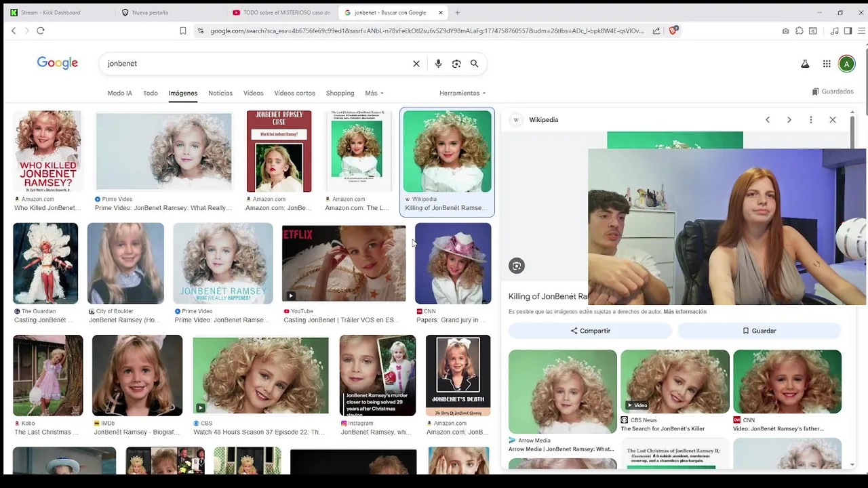This screenshot has height=488, width=868.
Task: Go back with the browser back arrow
Action: [14, 30]
